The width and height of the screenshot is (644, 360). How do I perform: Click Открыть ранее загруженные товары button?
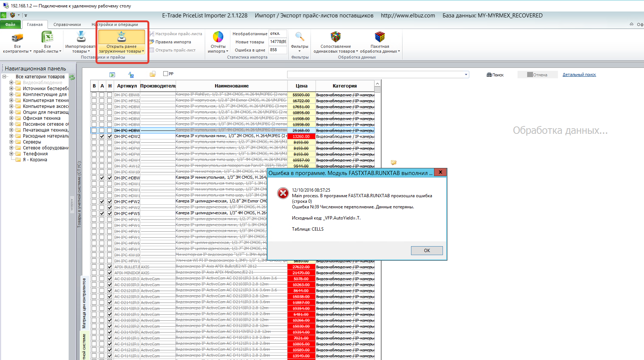[x=122, y=42]
